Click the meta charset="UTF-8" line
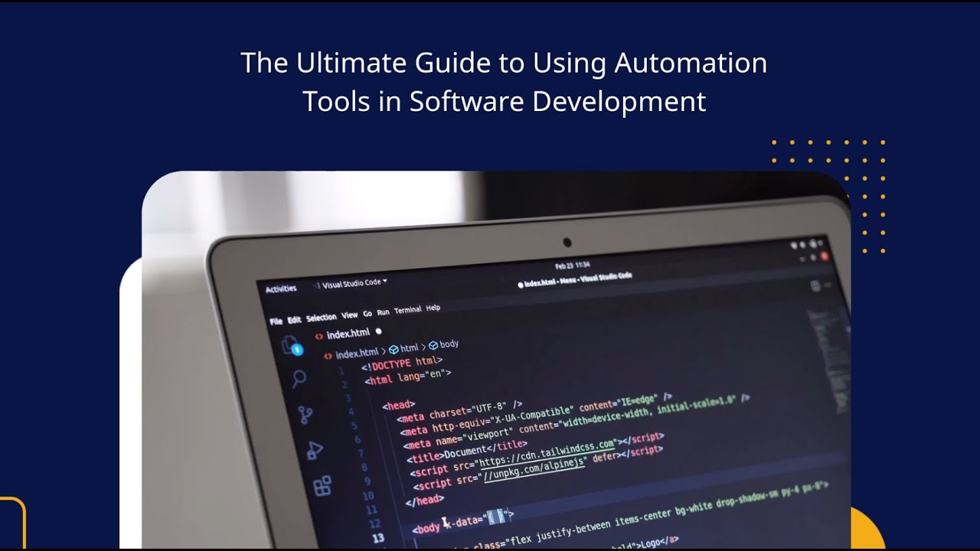The height and width of the screenshot is (551, 980). click(x=459, y=411)
